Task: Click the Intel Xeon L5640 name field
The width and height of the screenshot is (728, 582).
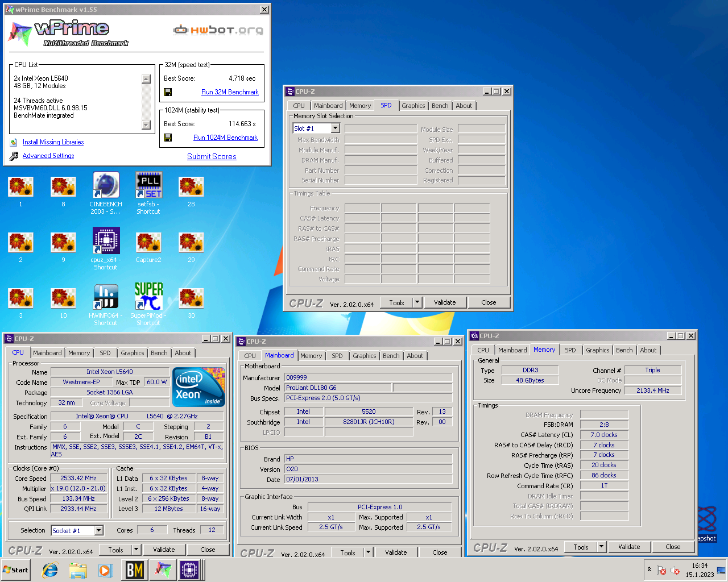Action: tap(109, 372)
